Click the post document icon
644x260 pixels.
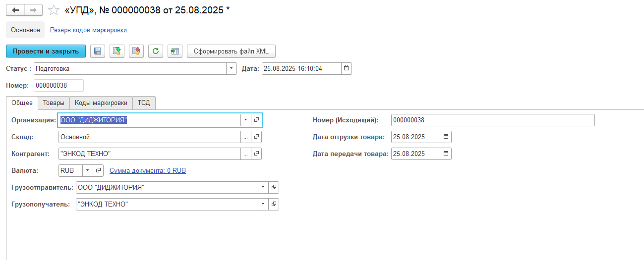coord(117,51)
